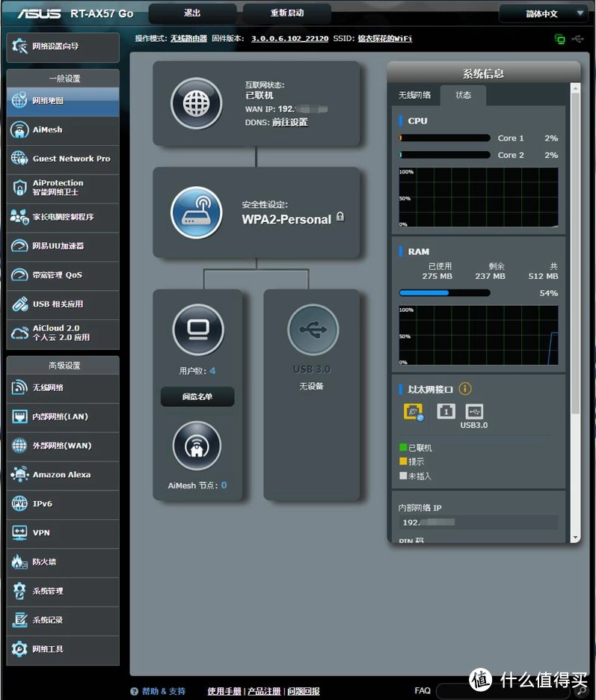
Task: Open System Log icon
Action: [19, 620]
